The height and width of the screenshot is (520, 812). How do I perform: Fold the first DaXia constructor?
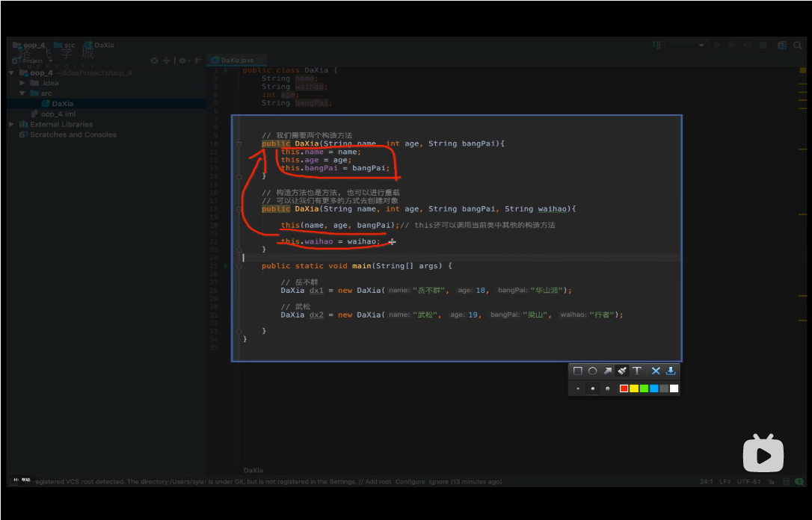tap(239, 144)
